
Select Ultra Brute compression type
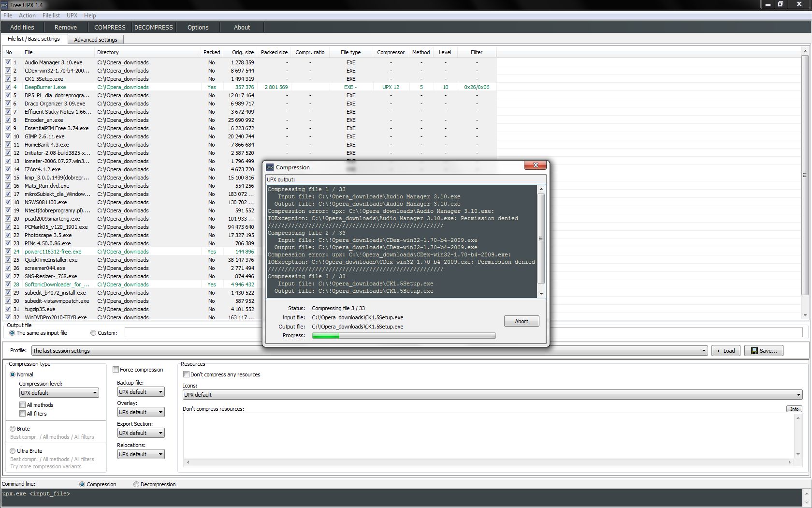click(x=13, y=451)
